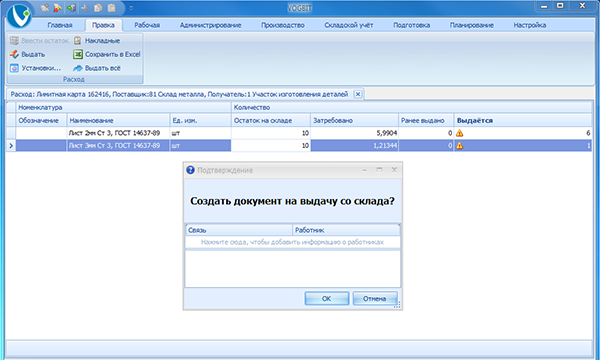This screenshot has height=360, width=600.
Task: Click the Ед. изм. column header
Action: pos(201,121)
